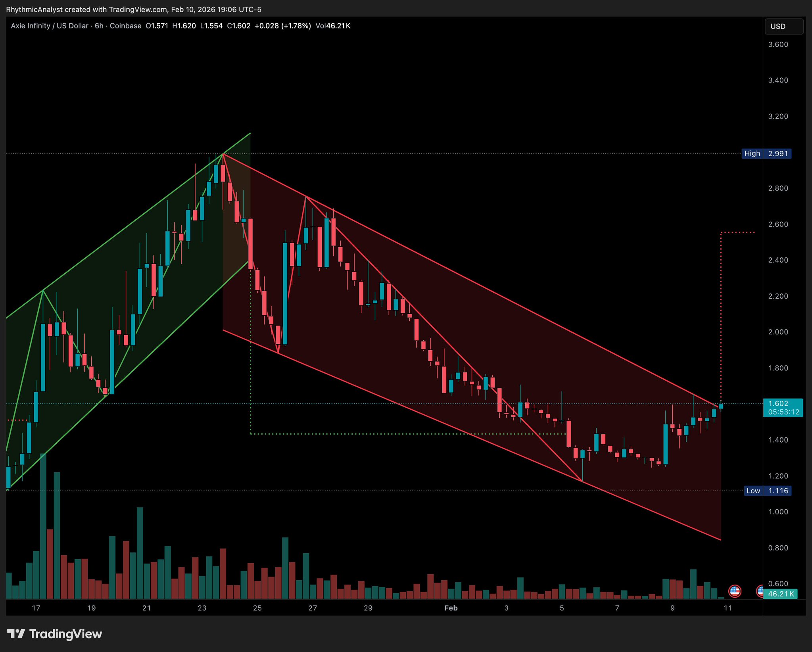Click the High 2.991 price label
812x652 pixels.
(x=766, y=153)
